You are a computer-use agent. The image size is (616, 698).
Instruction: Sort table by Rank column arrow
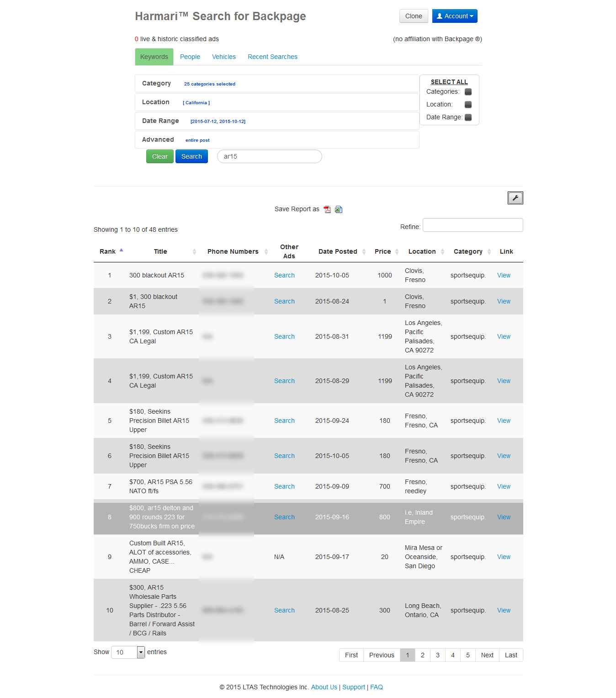[121, 250]
